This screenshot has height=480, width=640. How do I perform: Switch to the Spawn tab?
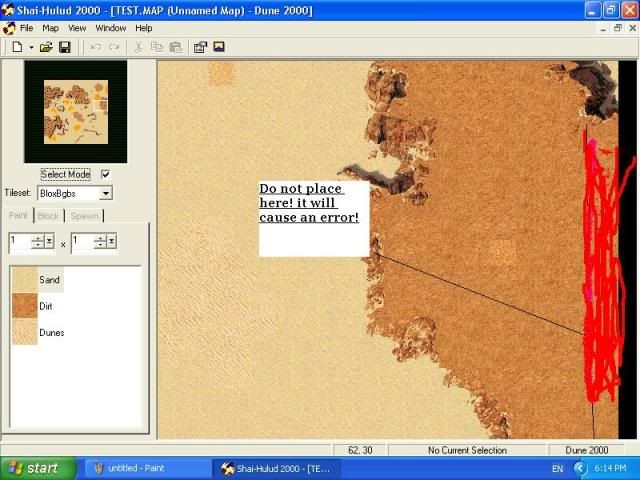click(x=84, y=216)
